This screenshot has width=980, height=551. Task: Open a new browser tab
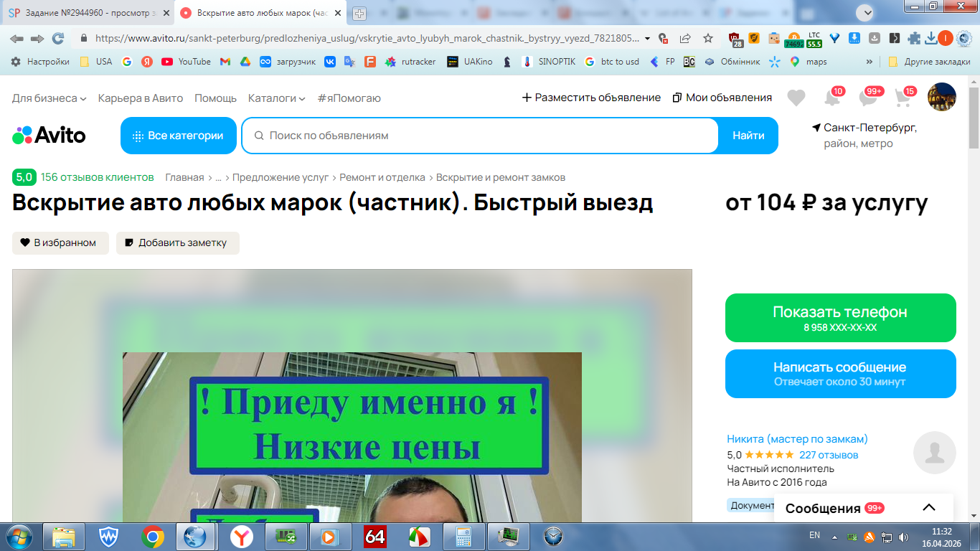pyautogui.click(x=359, y=13)
